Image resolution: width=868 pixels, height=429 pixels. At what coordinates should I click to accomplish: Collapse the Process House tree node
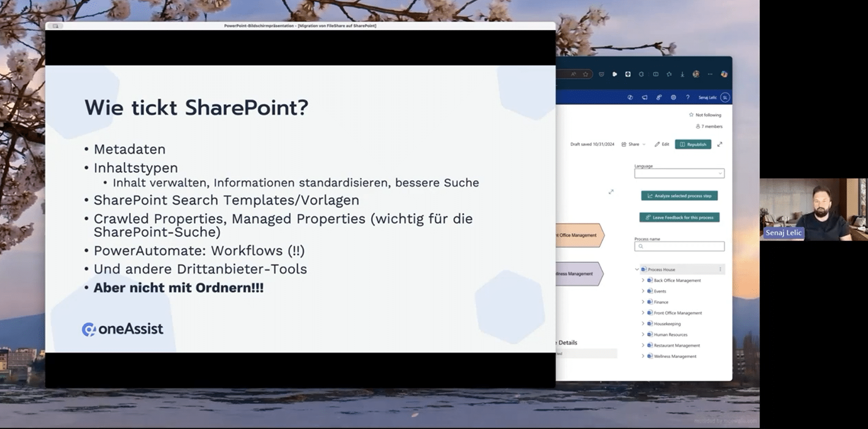637,270
